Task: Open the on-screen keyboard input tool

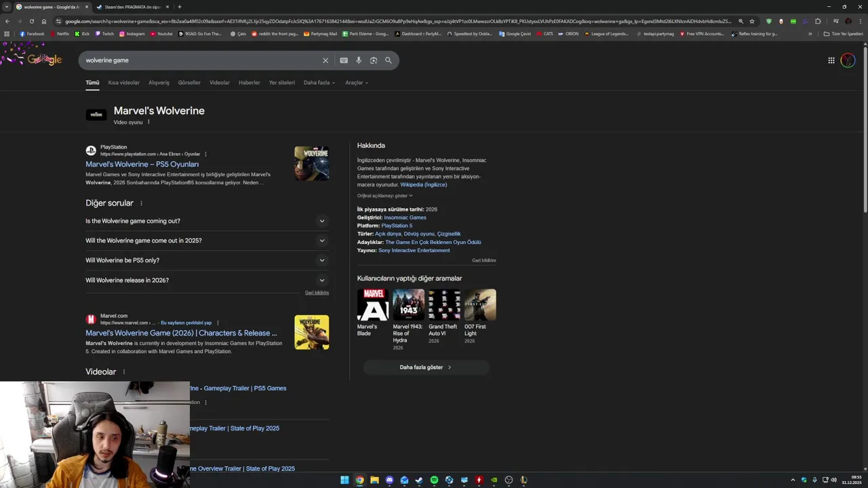Action: (344, 60)
